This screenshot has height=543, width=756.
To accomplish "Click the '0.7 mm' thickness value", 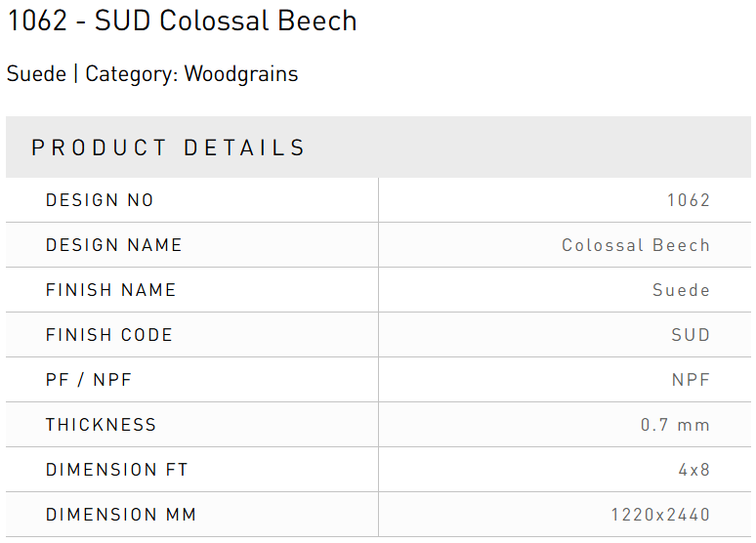I will coord(675,425).
